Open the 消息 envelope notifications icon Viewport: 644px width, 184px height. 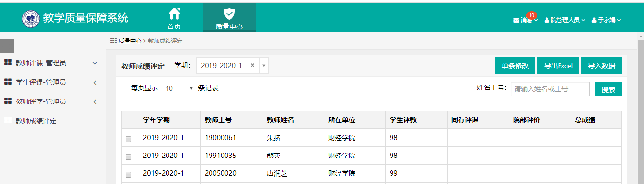click(x=516, y=20)
